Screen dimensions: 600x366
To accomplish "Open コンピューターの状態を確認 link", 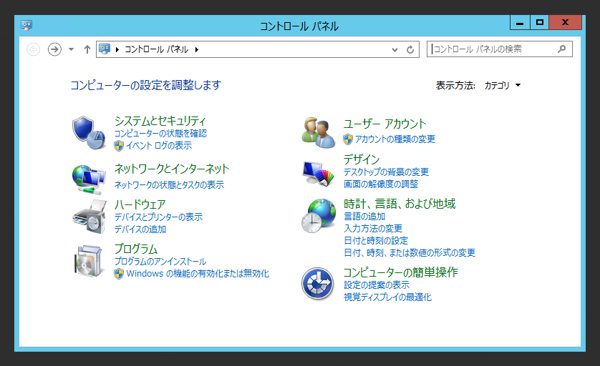I will point(160,133).
